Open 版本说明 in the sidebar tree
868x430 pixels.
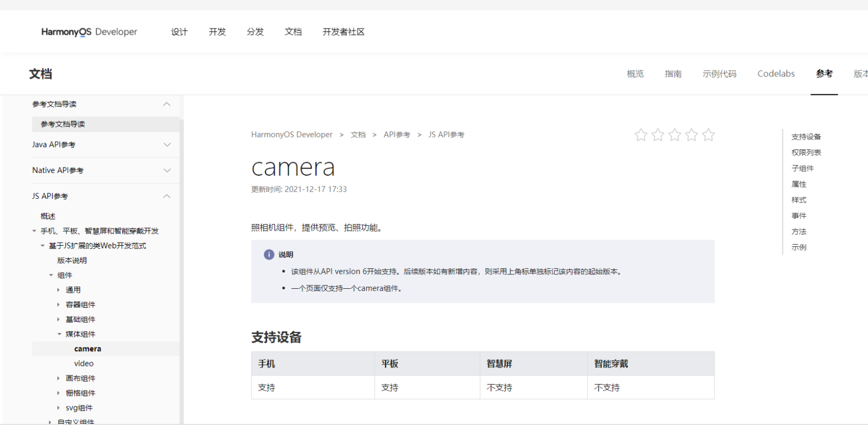coord(72,260)
